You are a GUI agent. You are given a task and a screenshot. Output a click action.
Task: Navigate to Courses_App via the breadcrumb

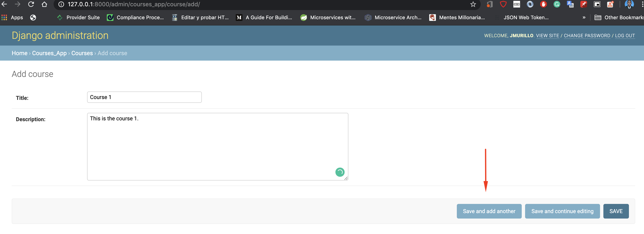coord(49,53)
